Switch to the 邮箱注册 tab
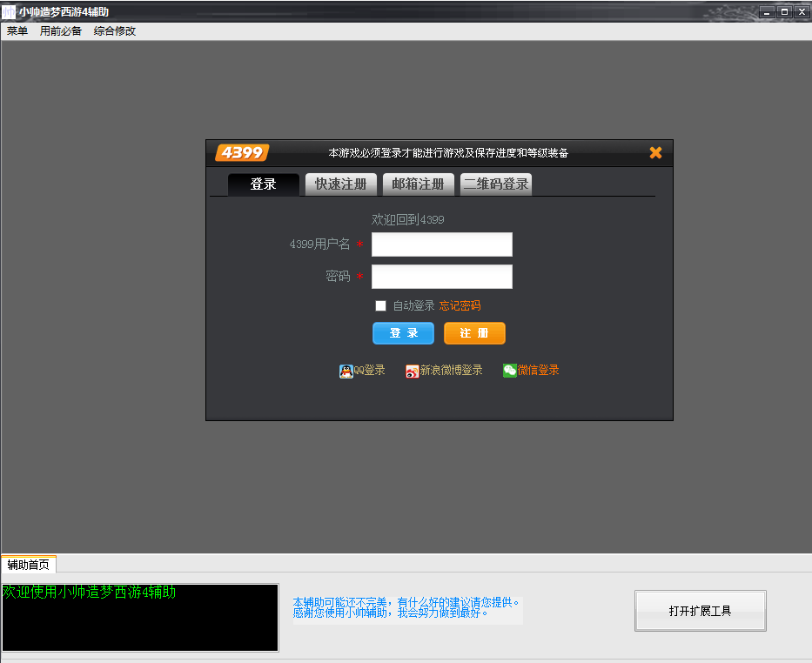This screenshot has height=663, width=812. [x=418, y=184]
